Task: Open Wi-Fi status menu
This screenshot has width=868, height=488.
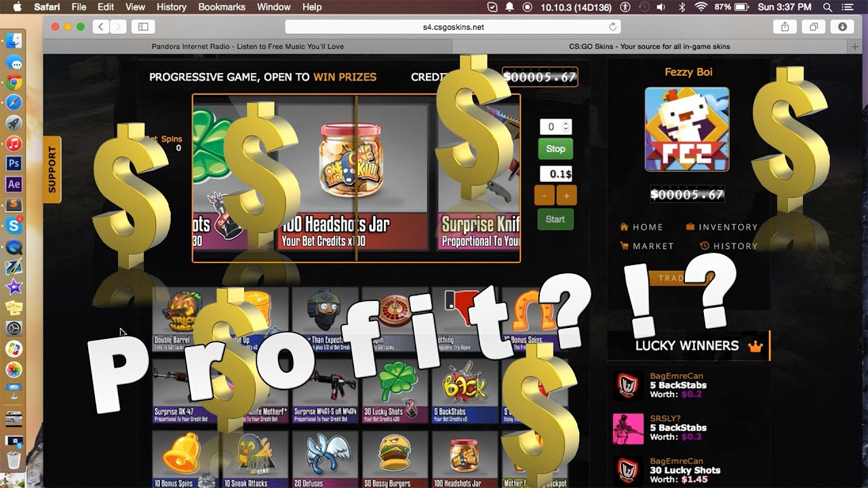Action: pyautogui.click(x=701, y=7)
